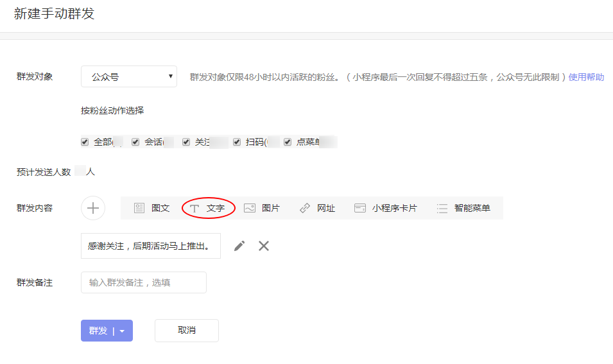Toggle the 会话 checkbox

click(135, 142)
